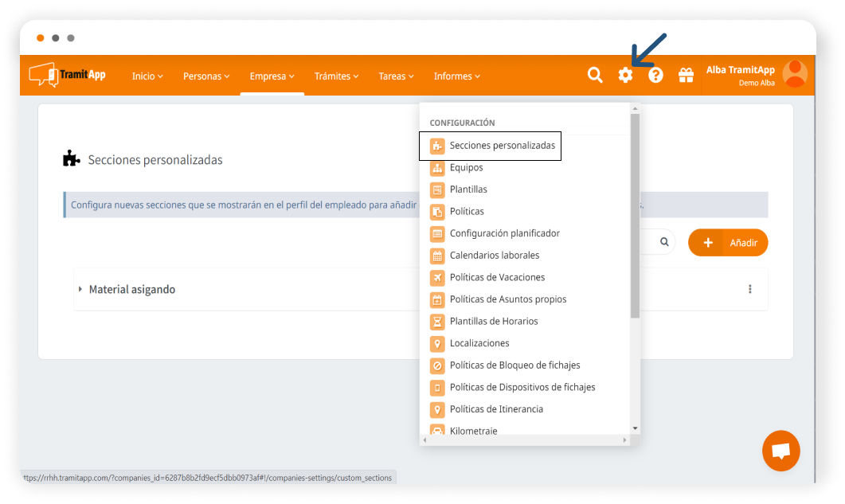The width and height of the screenshot is (845, 504).
Task: Open the chat support bubble
Action: click(x=780, y=451)
